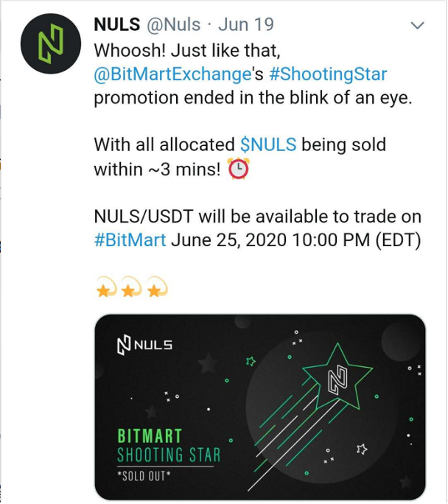Screen dimensions: 448x504
Task: Click the NULS/USDT trading announcement text
Action: click(257, 228)
